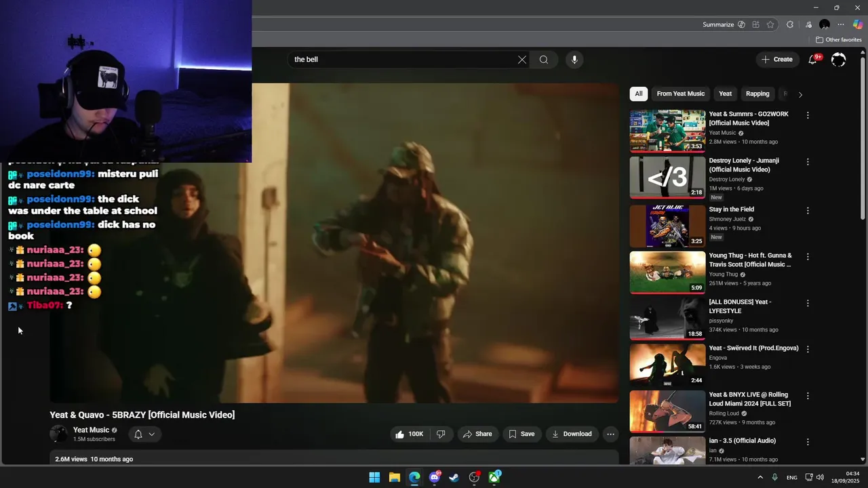The image size is (868, 488).
Task: Select the All filter chip
Action: coord(639,94)
